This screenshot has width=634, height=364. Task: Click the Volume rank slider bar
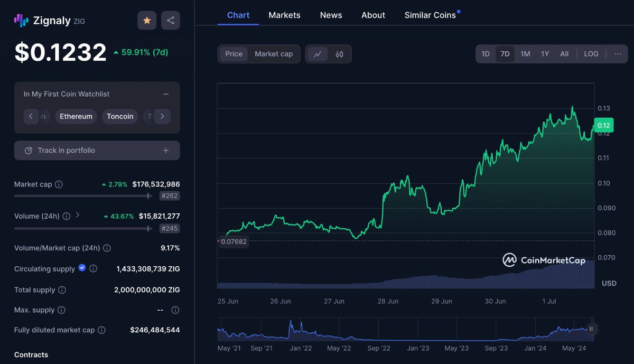tap(84, 228)
